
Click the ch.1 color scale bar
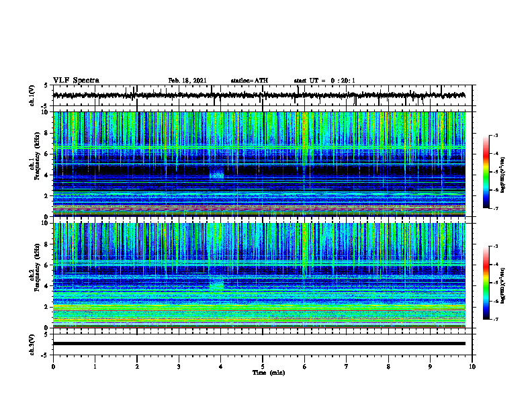click(486, 172)
